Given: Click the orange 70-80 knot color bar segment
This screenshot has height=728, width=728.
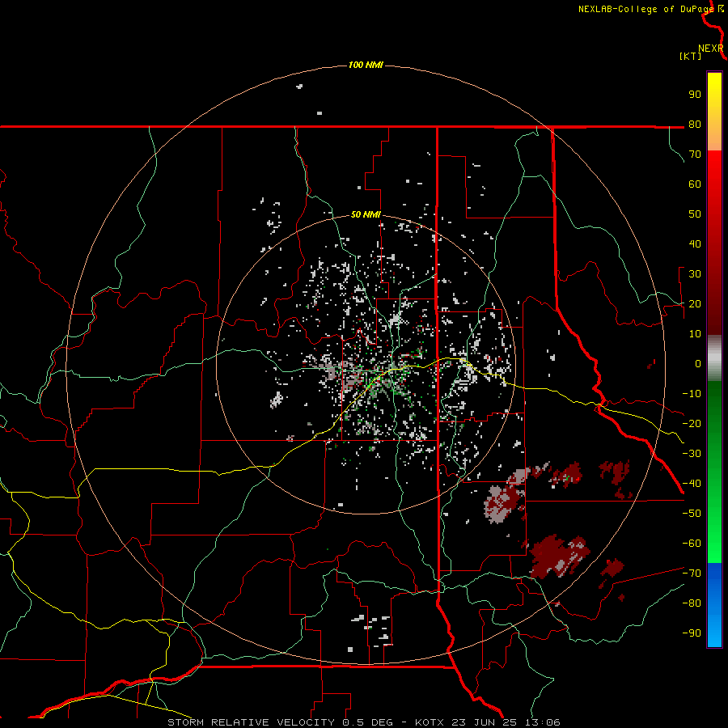Looking at the screenshot, I should (x=714, y=138).
